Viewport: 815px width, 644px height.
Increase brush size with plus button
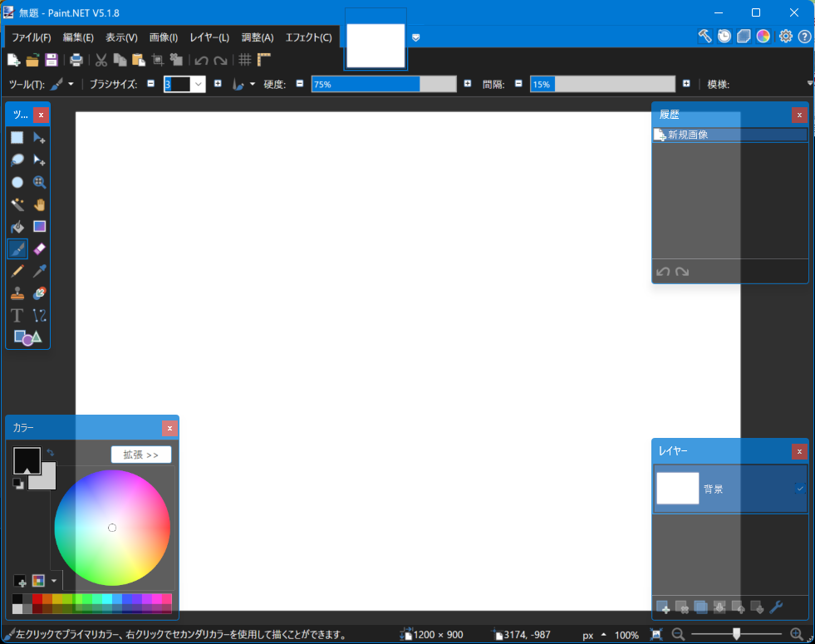coord(218,84)
